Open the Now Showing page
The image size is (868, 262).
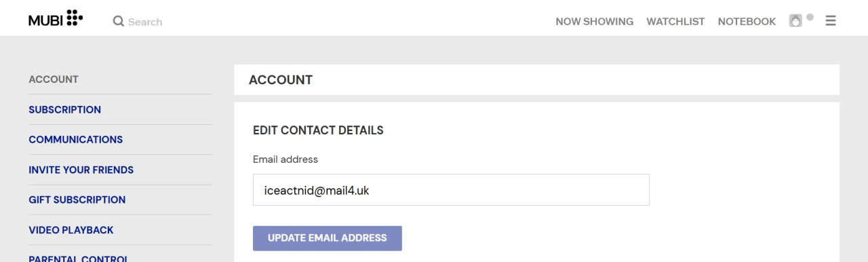(x=594, y=22)
